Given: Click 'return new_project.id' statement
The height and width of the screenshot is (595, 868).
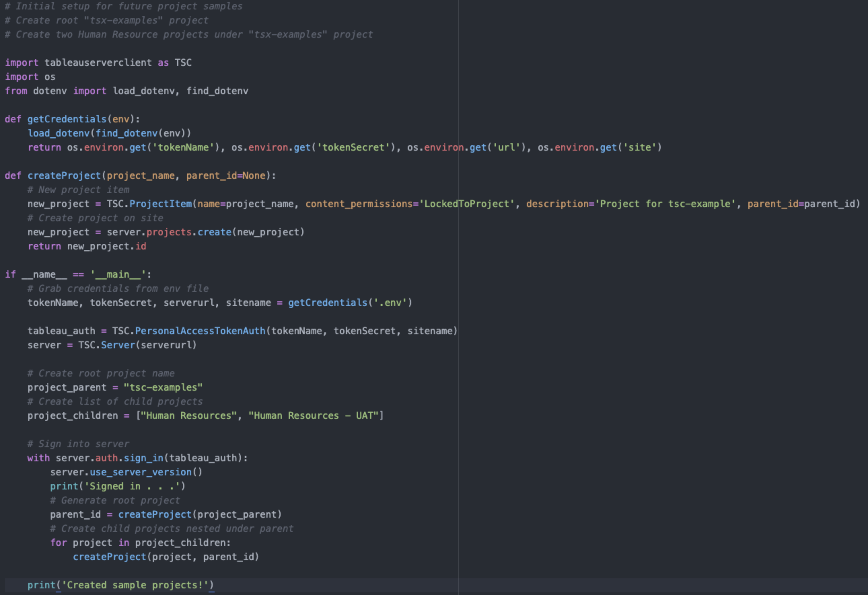Looking at the screenshot, I should pyautogui.click(x=87, y=246).
